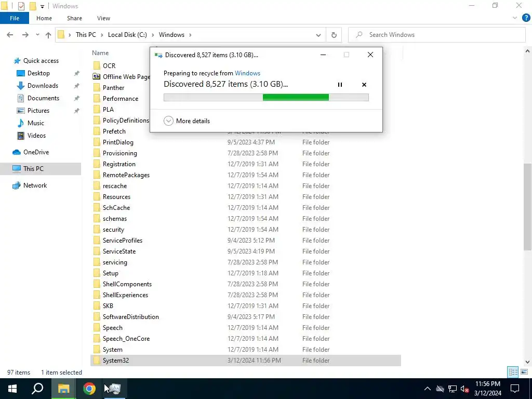The width and height of the screenshot is (532, 399).
Task: Select the OCR folder icon
Action: [97, 65]
